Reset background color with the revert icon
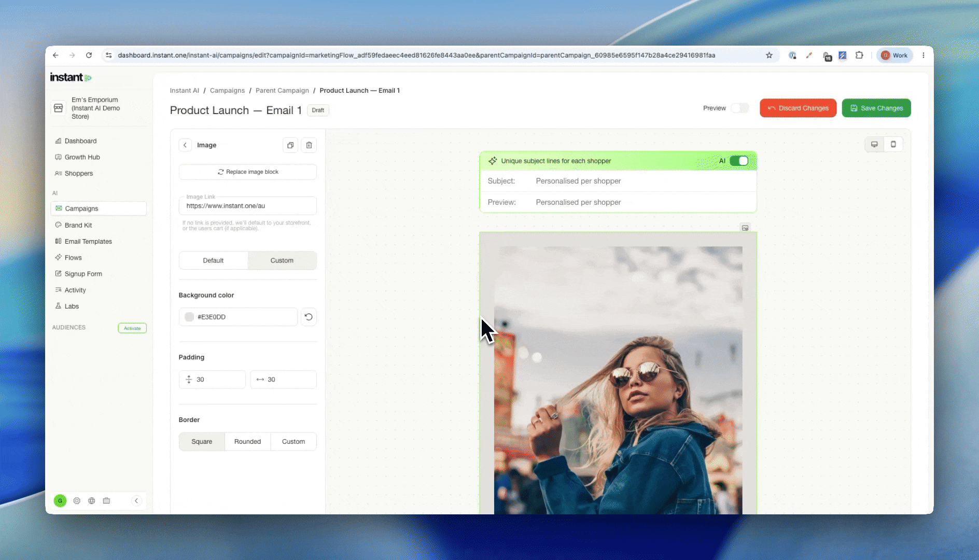Viewport: 979px width, 560px height. [x=309, y=317]
